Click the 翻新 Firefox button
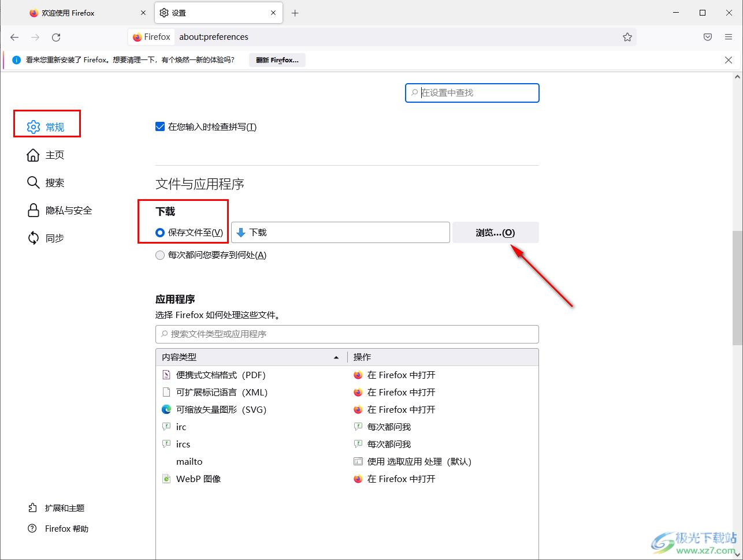 [277, 60]
